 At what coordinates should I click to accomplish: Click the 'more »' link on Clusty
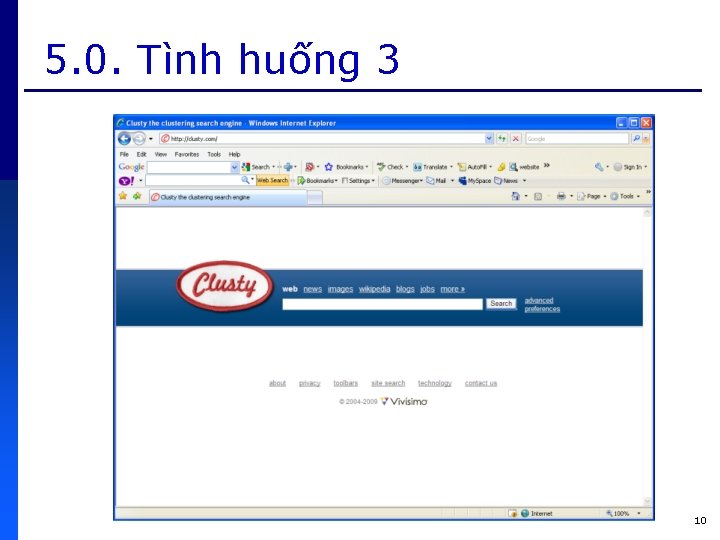[x=452, y=289]
